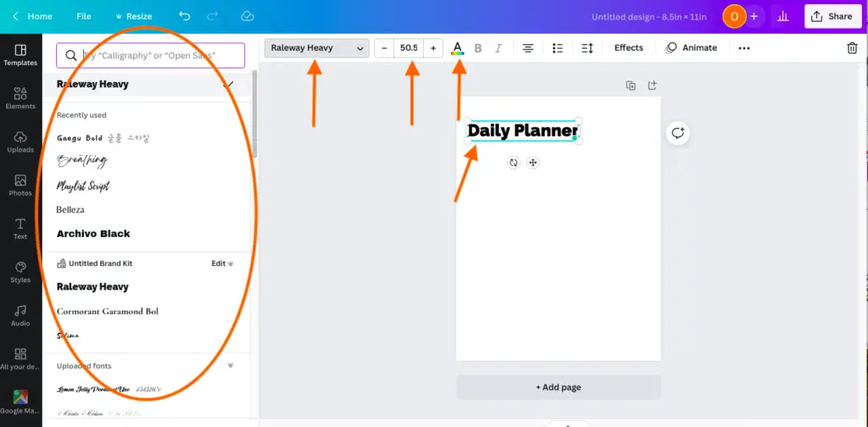The height and width of the screenshot is (427, 868).
Task: Add a collaborator with the plus button
Action: [x=754, y=17]
